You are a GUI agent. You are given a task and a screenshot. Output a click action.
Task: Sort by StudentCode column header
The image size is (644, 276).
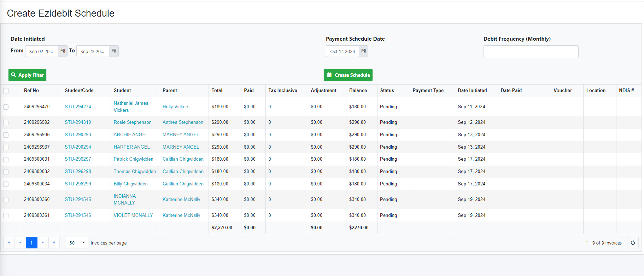(79, 91)
